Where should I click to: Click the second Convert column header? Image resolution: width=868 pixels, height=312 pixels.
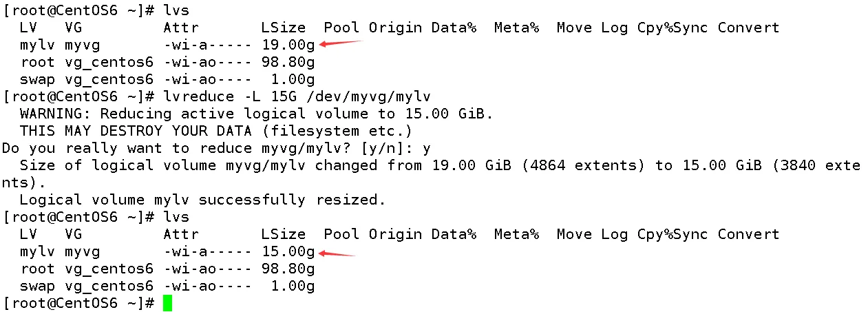click(x=748, y=234)
